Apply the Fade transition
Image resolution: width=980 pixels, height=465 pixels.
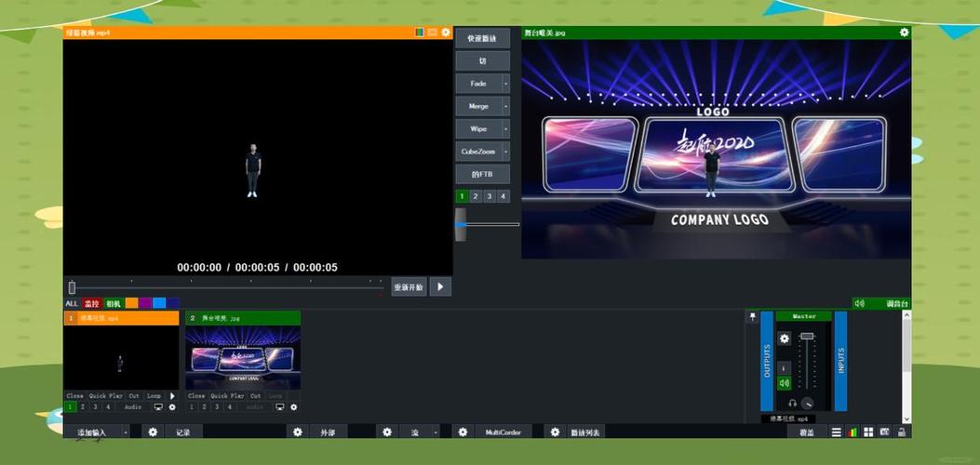coord(478,84)
